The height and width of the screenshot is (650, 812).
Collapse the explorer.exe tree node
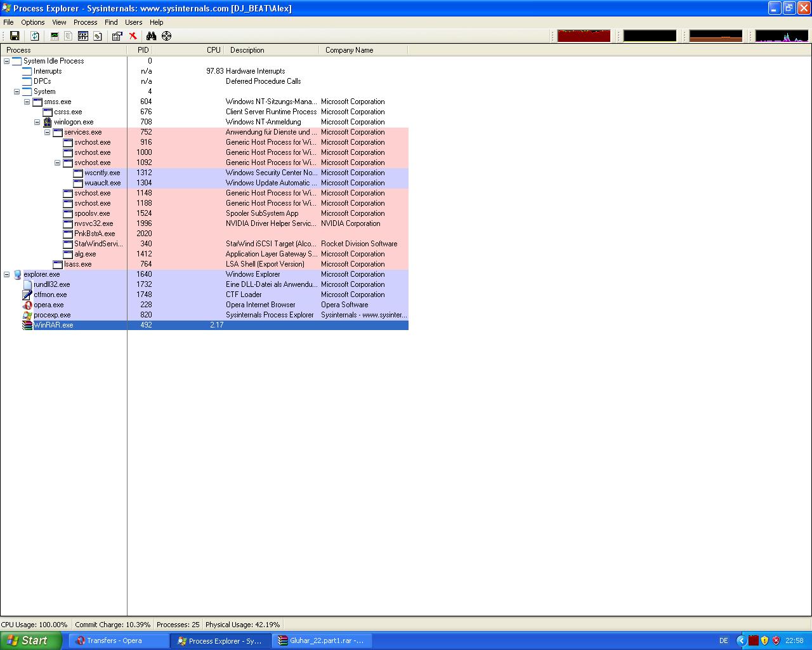click(x=7, y=274)
